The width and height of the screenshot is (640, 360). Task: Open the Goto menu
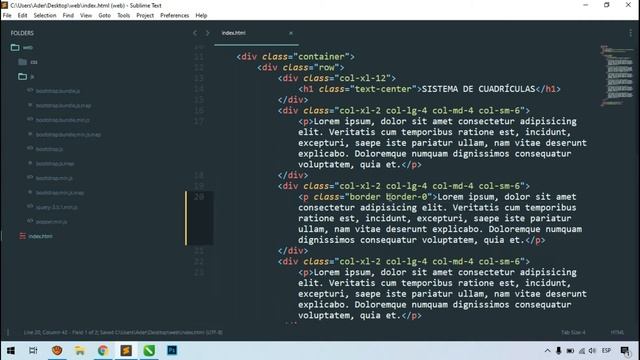(104, 16)
